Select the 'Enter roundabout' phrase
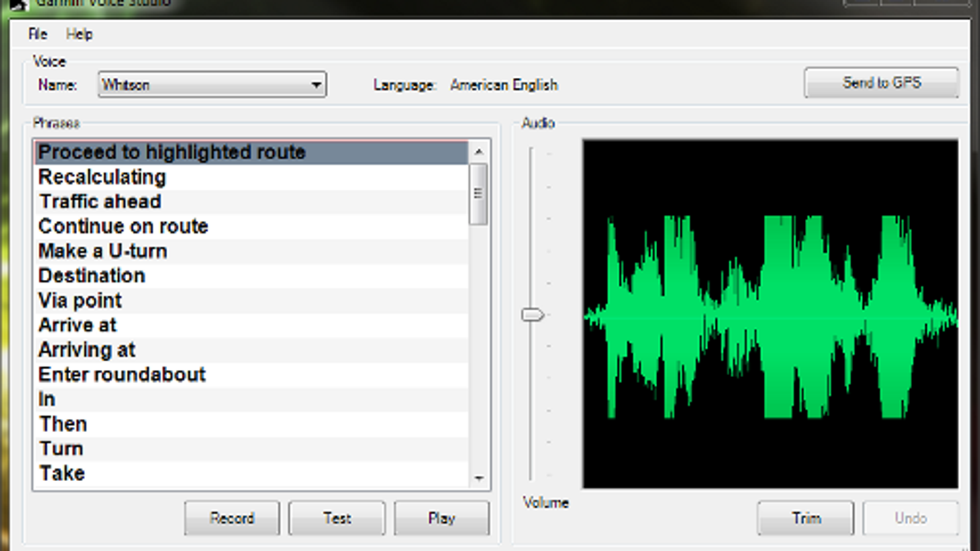The height and width of the screenshot is (551, 980). click(x=251, y=374)
